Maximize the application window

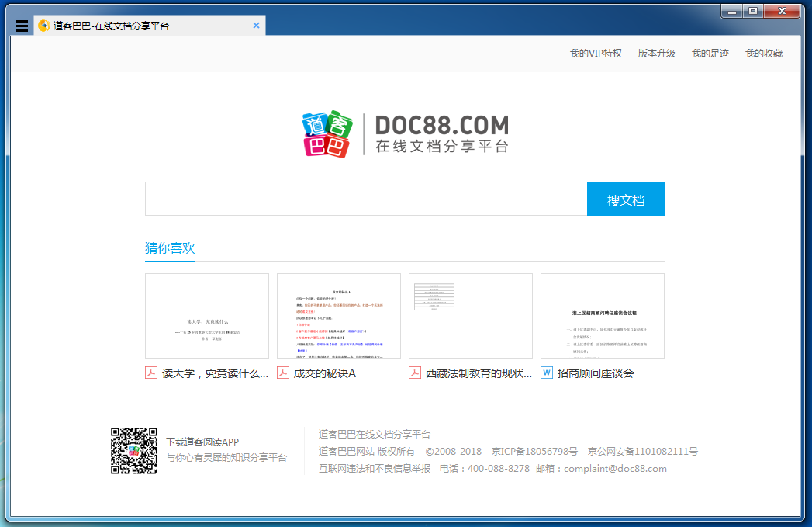(753, 11)
